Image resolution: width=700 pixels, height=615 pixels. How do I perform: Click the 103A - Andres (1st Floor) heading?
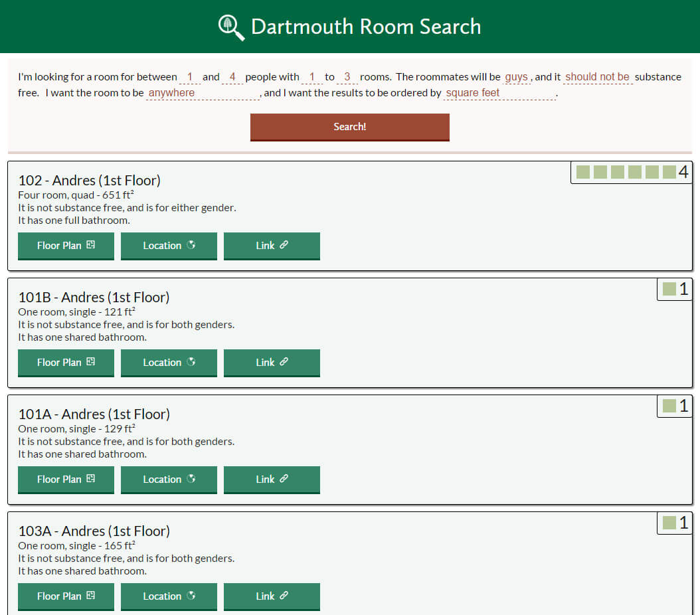pyautogui.click(x=94, y=531)
